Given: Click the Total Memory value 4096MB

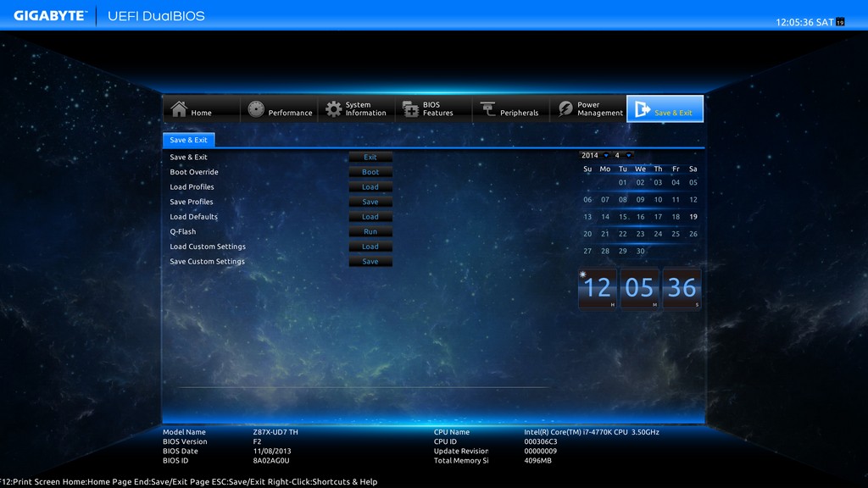Looking at the screenshot, I should (538, 460).
